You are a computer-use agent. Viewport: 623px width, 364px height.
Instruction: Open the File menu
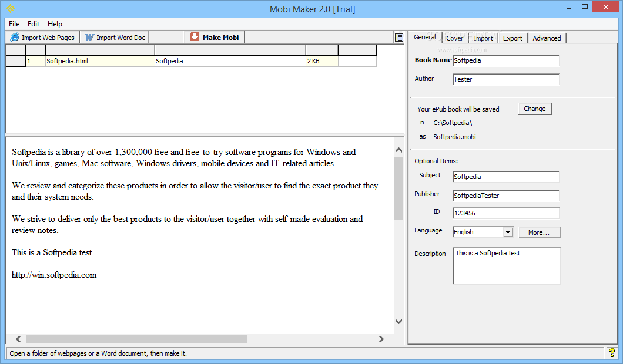[14, 24]
